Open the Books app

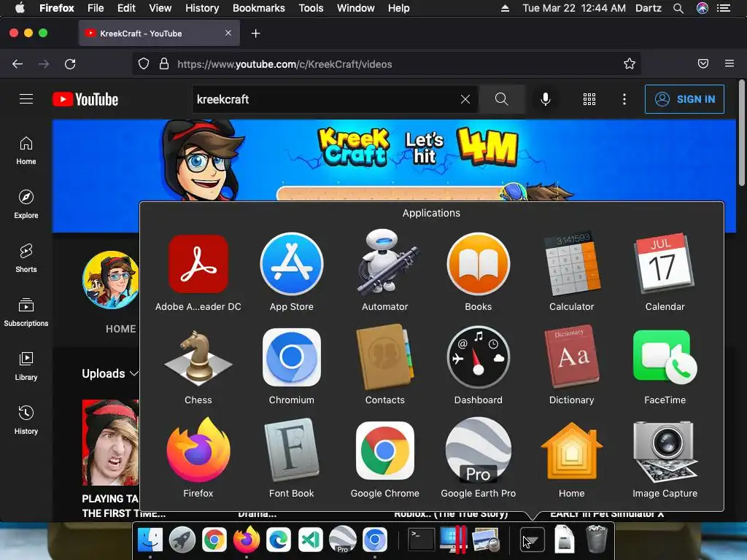coord(479,264)
